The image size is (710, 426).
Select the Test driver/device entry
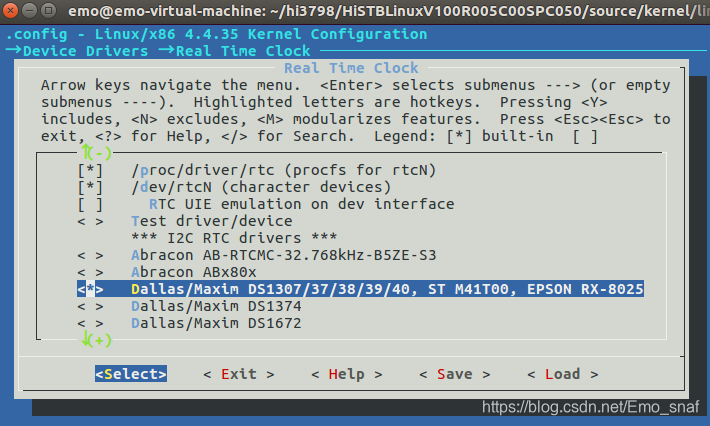[x=212, y=221]
